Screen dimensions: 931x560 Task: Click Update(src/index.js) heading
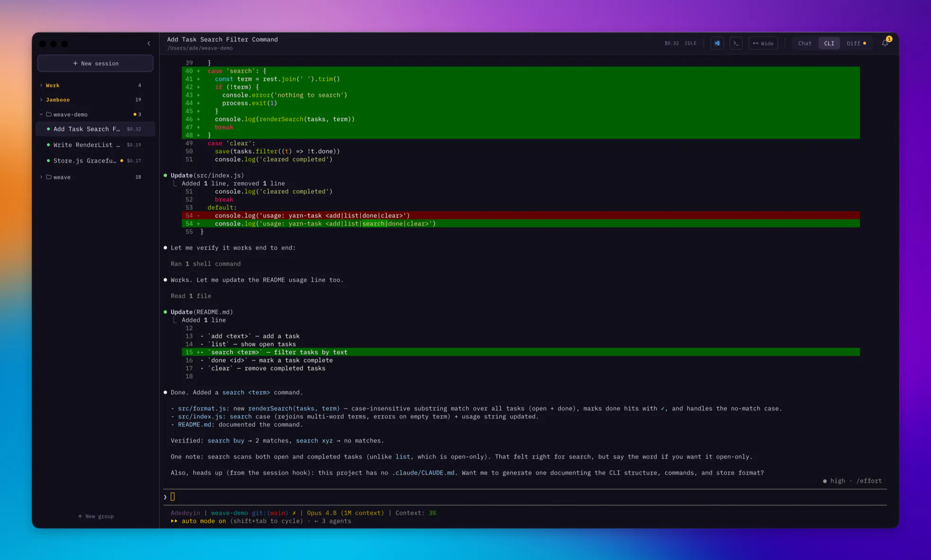point(207,175)
